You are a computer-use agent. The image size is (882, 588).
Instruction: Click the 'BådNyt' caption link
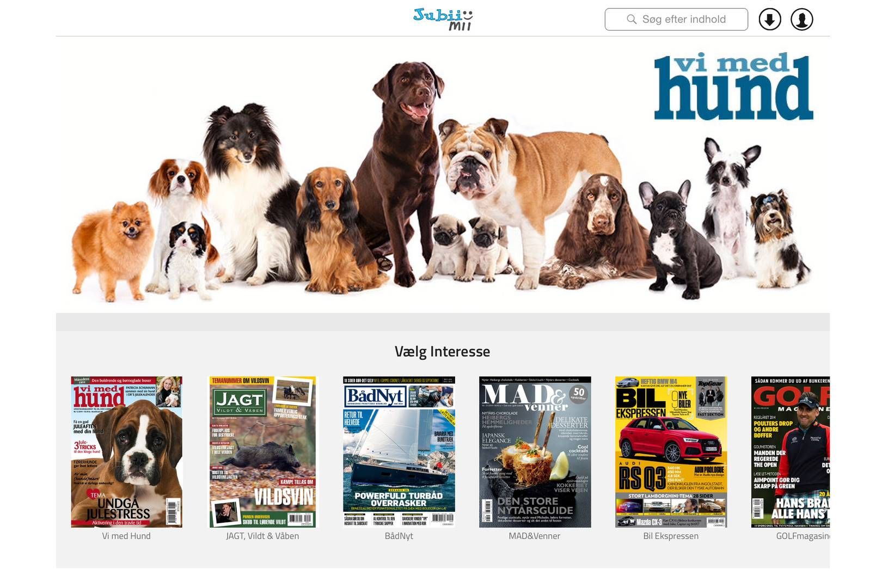(x=399, y=536)
